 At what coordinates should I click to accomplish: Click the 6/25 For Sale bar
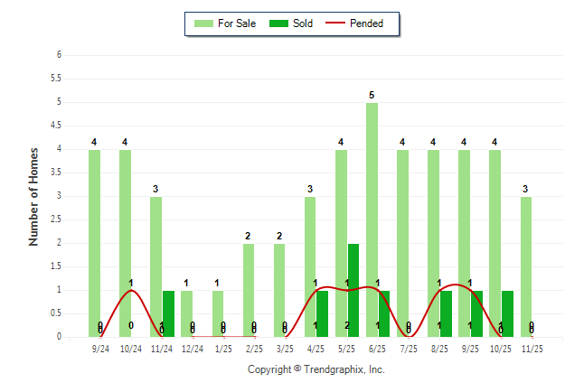(372, 219)
